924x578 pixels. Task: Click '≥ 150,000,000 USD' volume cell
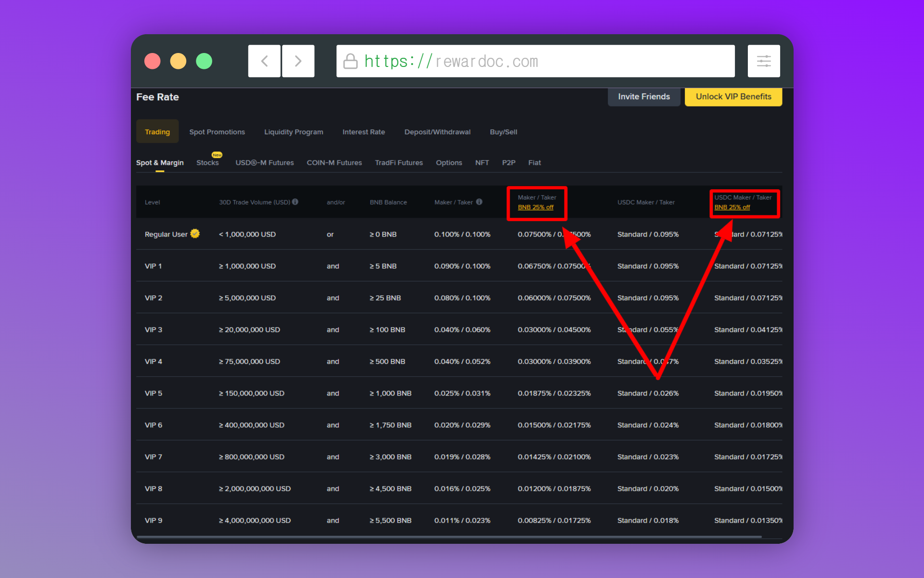point(252,393)
